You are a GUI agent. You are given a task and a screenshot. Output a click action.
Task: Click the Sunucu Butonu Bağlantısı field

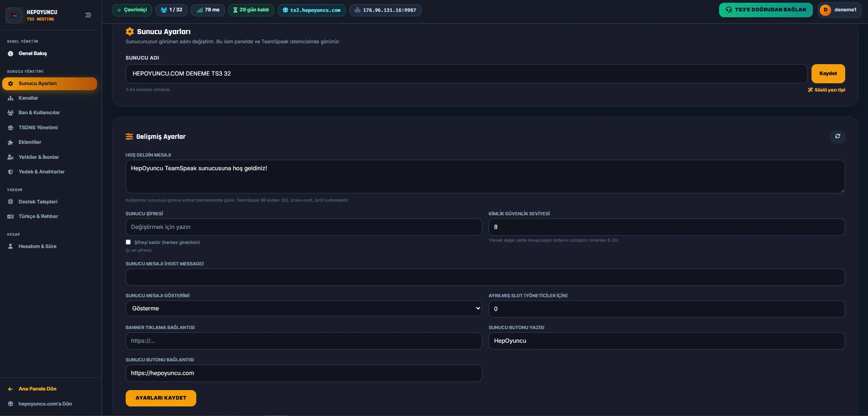[x=304, y=373]
